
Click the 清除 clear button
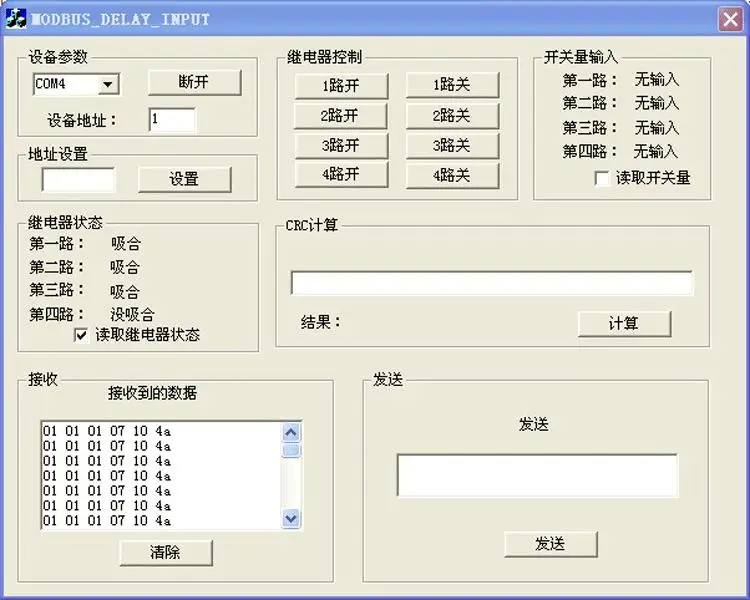click(x=165, y=553)
